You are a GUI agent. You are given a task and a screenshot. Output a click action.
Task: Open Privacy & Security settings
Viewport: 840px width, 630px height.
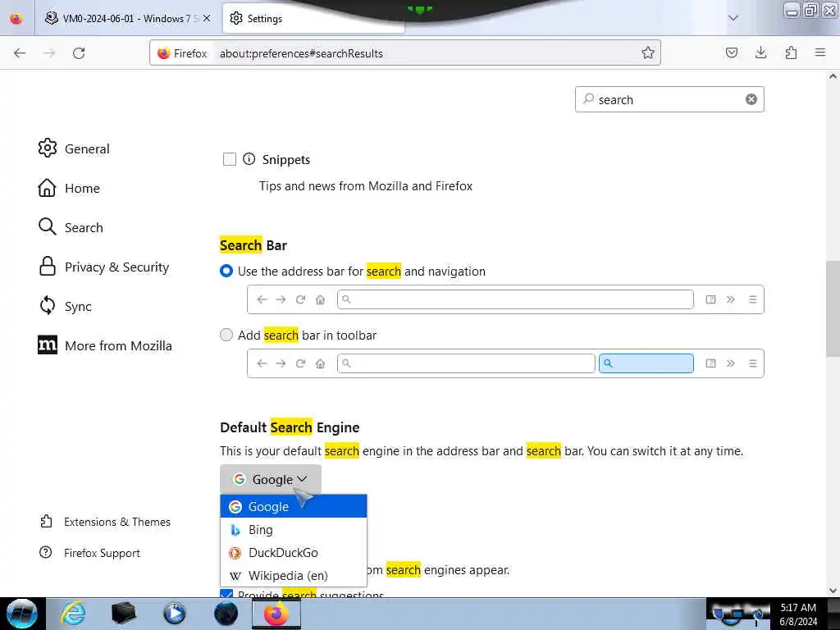(x=104, y=267)
